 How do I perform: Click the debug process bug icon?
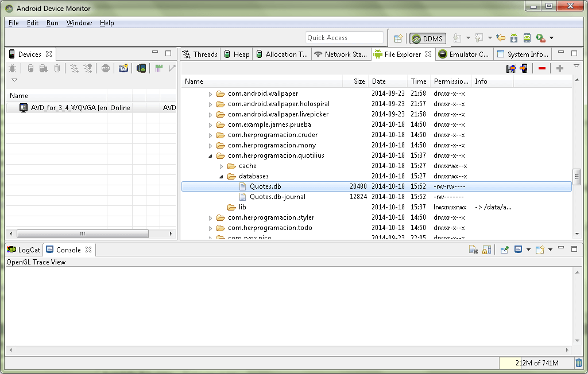click(13, 69)
